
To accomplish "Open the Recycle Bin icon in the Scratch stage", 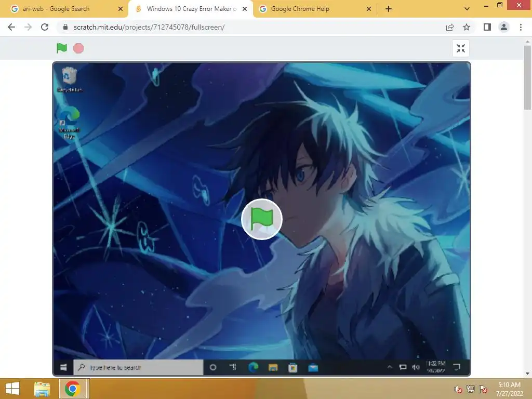I will tap(69, 79).
